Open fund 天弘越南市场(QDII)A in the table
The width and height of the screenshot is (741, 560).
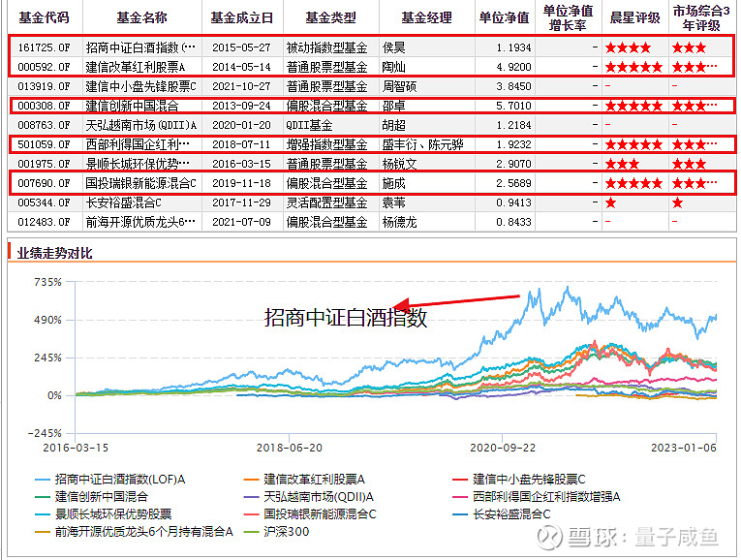click(140, 125)
